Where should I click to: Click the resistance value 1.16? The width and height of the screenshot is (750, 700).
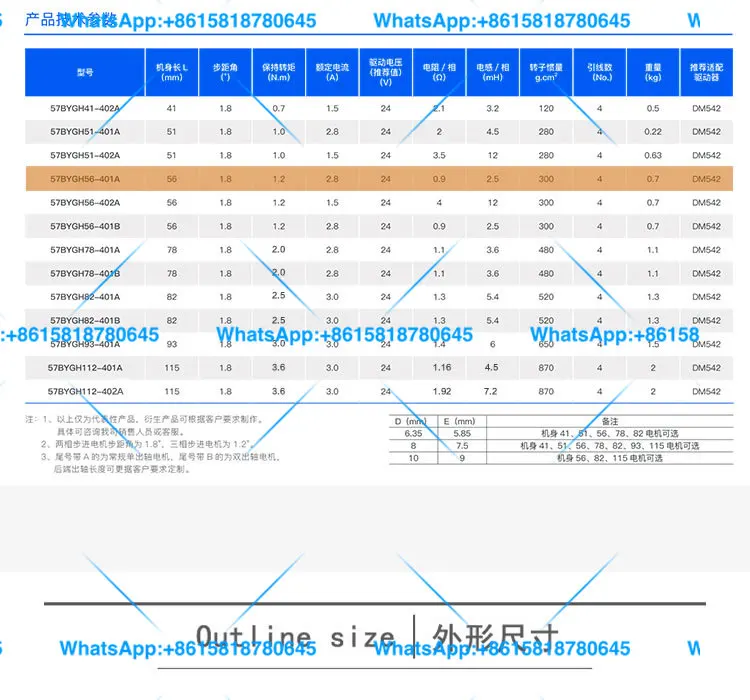pyautogui.click(x=442, y=367)
